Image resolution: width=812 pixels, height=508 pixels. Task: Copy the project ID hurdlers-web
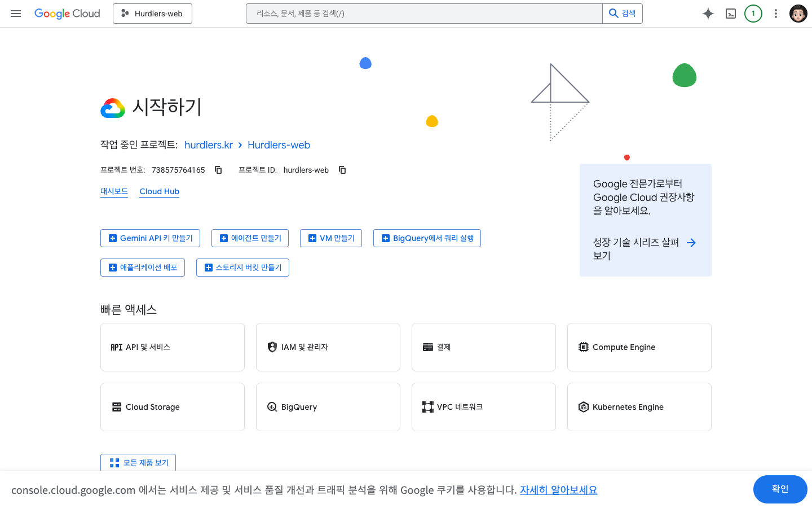click(342, 170)
